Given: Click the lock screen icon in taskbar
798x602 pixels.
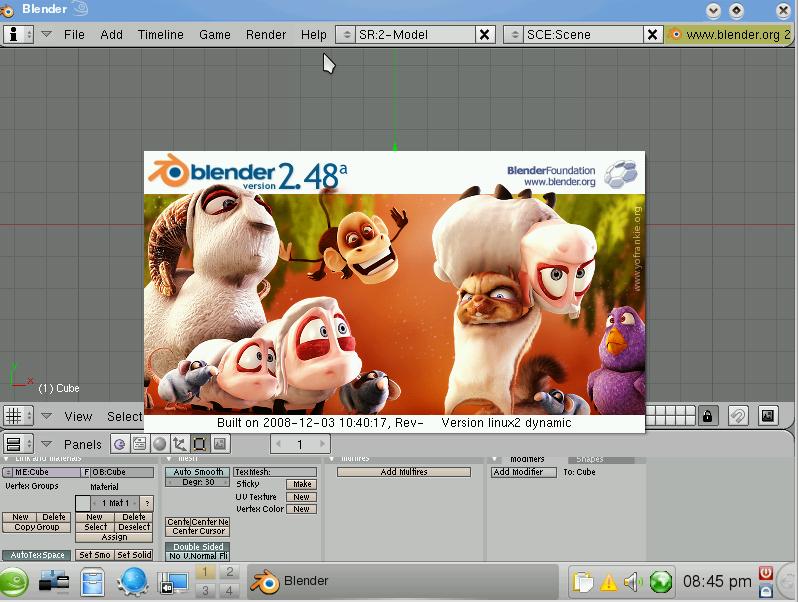Looking at the screenshot, I should 766,590.
